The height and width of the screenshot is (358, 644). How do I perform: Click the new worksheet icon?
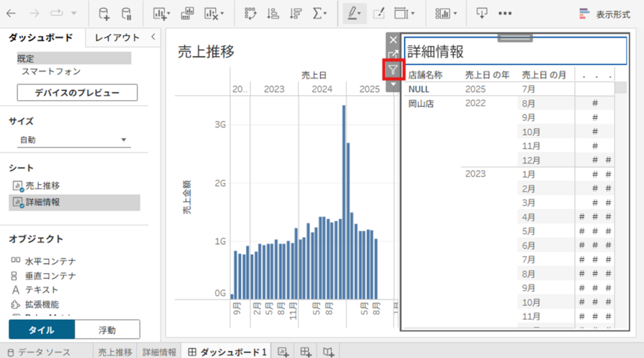(x=159, y=14)
